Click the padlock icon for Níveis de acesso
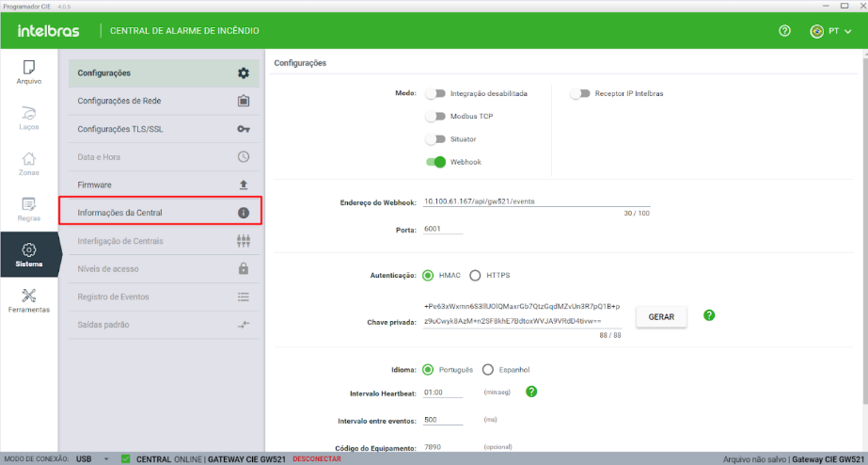The height and width of the screenshot is (465, 868). click(244, 269)
